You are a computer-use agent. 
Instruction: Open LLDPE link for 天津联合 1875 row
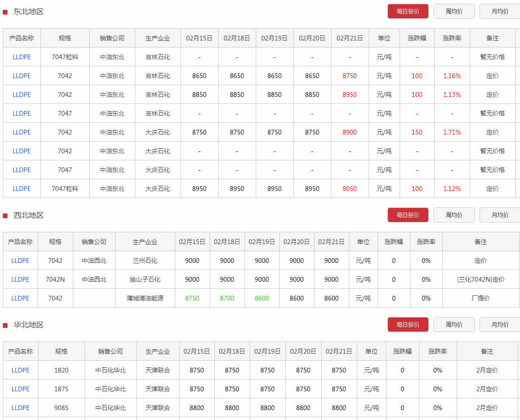tap(21, 389)
